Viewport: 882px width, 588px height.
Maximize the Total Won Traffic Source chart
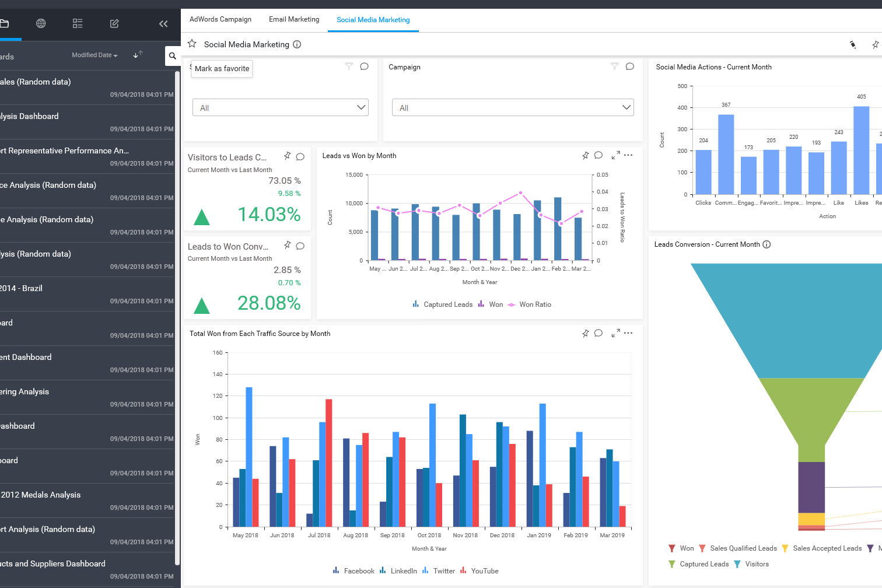point(615,333)
